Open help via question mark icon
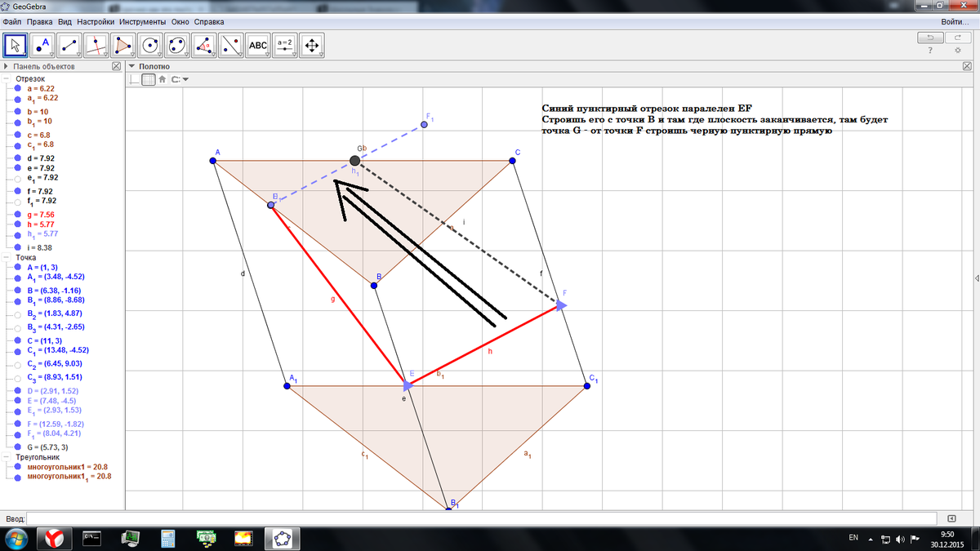The width and height of the screenshot is (980, 551). click(x=930, y=51)
